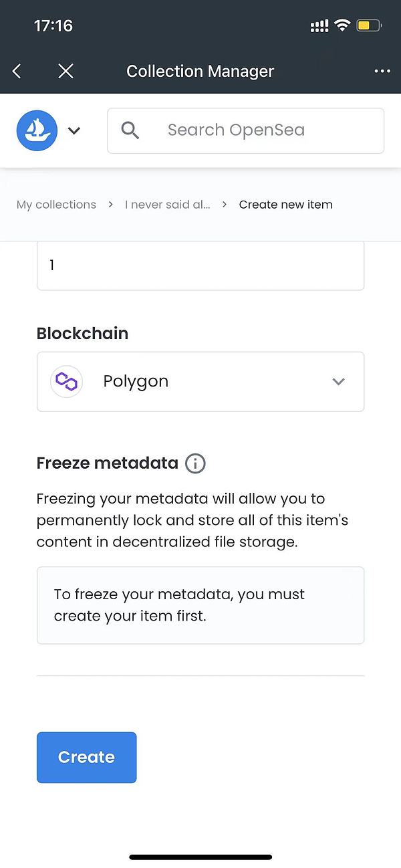Image resolution: width=401 pixels, height=868 pixels.
Task: Go to My collections breadcrumb
Action: [56, 205]
